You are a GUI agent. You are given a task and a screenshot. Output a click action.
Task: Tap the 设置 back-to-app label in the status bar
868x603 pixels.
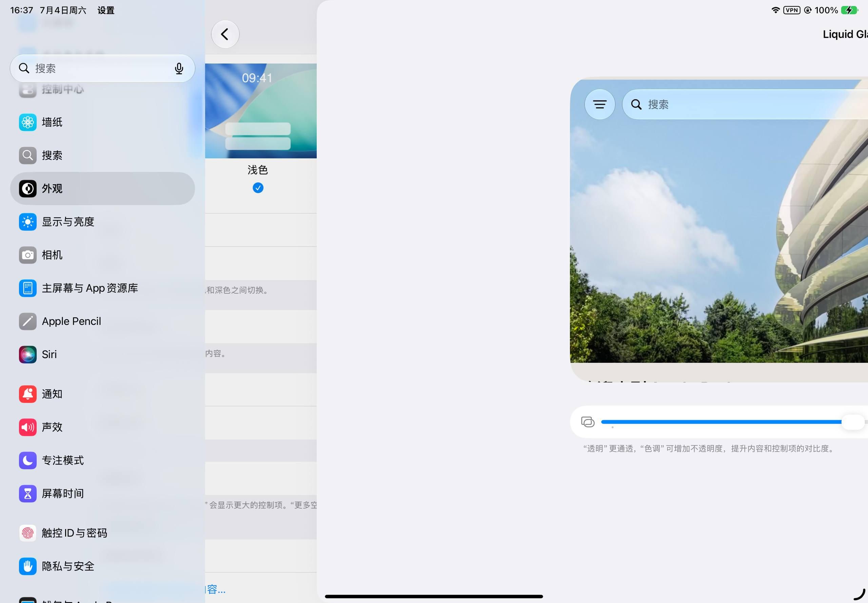[106, 10]
